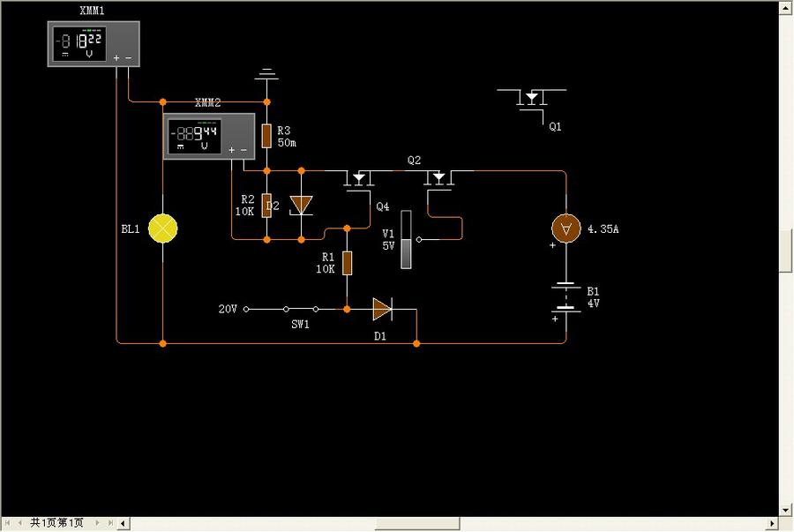This screenshot has height=532, width=794.
Task: Select the diode D1 symbol
Action: tap(381, 309)
